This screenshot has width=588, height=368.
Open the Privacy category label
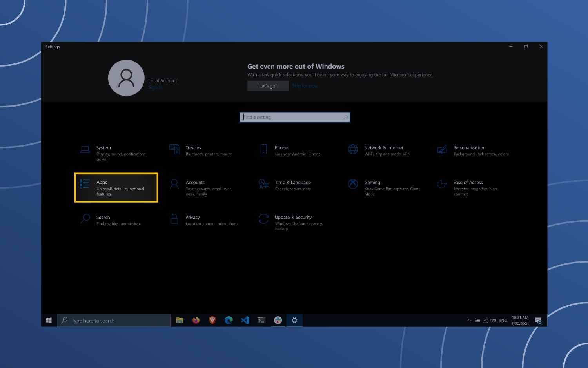pyautogui.click(x=192, y=217)
